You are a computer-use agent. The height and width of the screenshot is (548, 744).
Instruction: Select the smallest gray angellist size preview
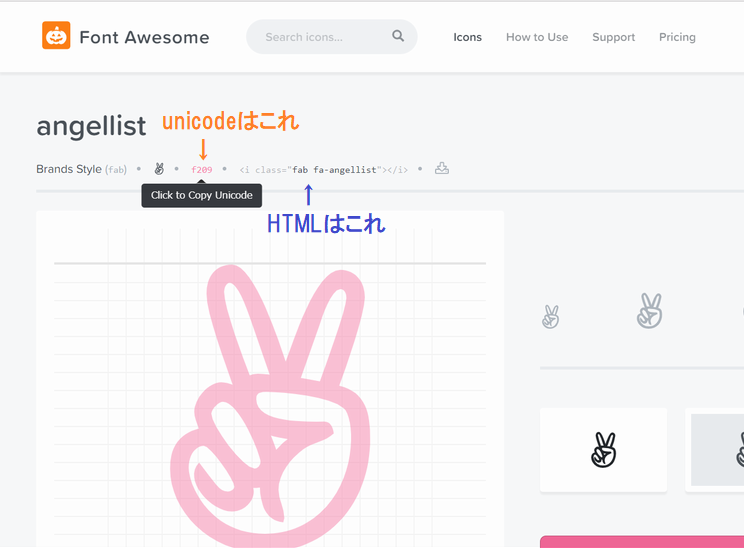[x=550, y=316]
